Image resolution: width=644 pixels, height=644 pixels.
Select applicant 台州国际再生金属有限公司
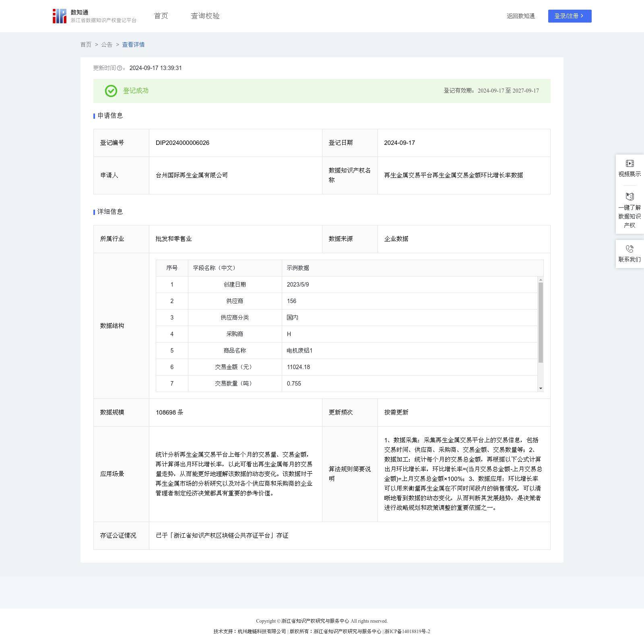pos(192,175)
